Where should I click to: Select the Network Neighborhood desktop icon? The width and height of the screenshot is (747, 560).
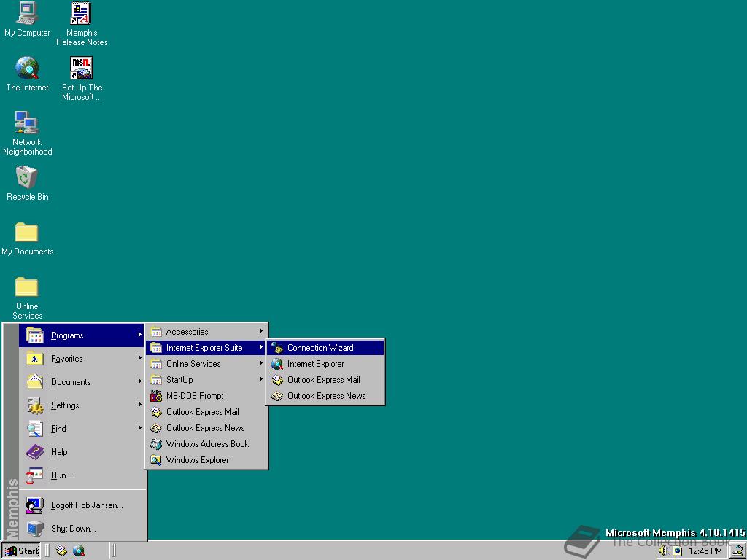pyautogui.click(x=27, y=133)
